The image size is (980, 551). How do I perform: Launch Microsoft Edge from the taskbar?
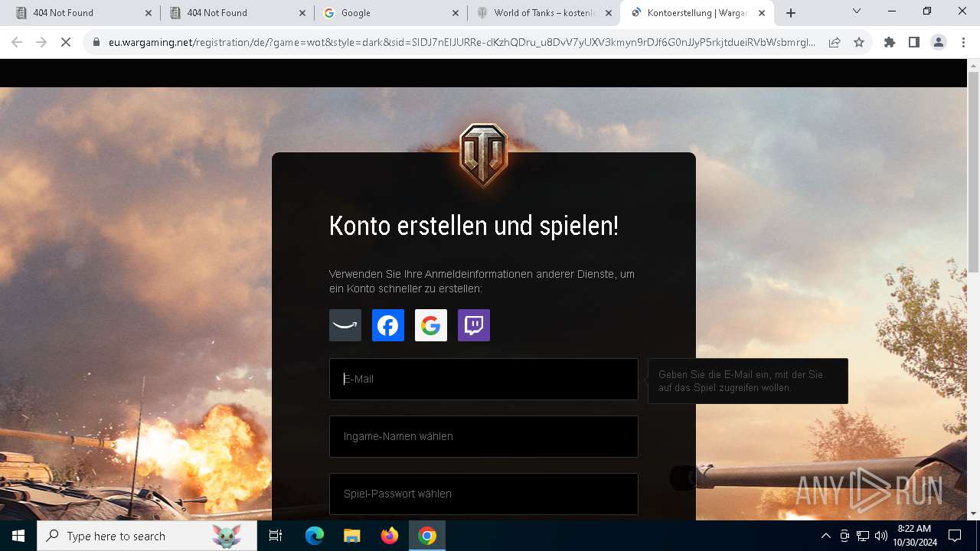coord(315,536)
